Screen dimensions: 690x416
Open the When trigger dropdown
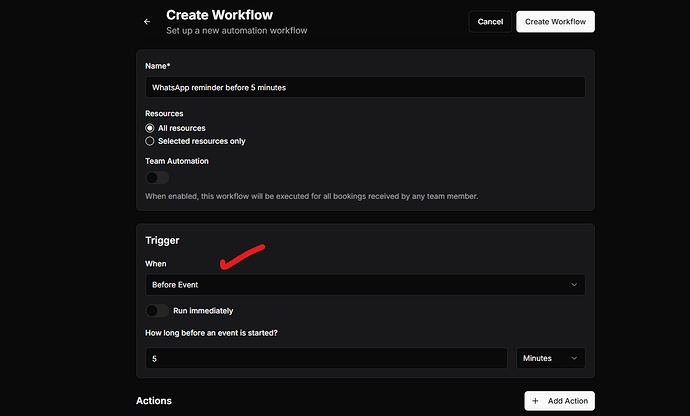click(365, 285)
